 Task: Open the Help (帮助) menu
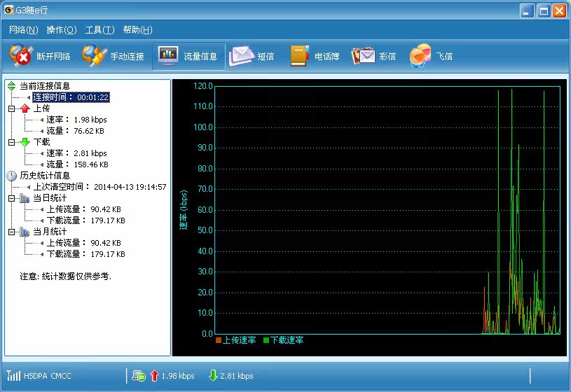(137, 30)
